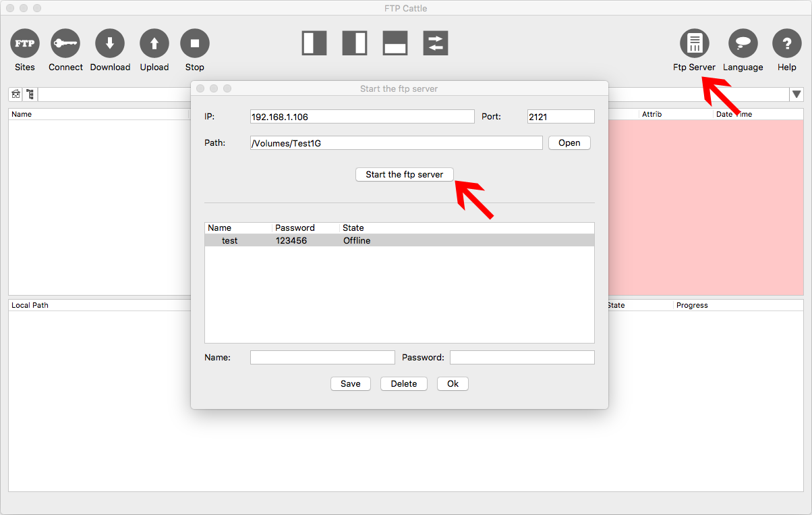This screenshot has height=515, width=812.
Task: Select the test user row
Action: (x=399, y=240)
